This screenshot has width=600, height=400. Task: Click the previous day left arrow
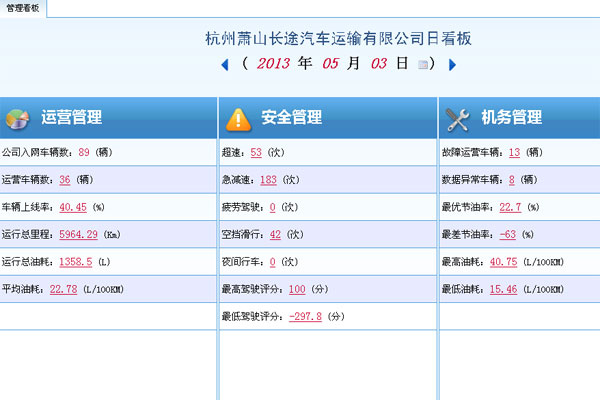[225, 65]
